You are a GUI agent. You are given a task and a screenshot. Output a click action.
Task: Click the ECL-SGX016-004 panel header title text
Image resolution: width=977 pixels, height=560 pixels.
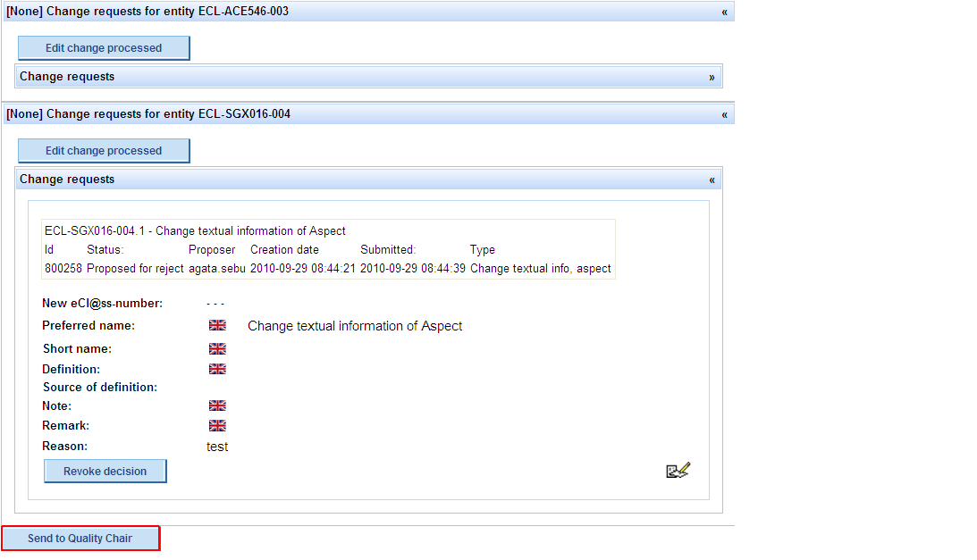point(148,114)
